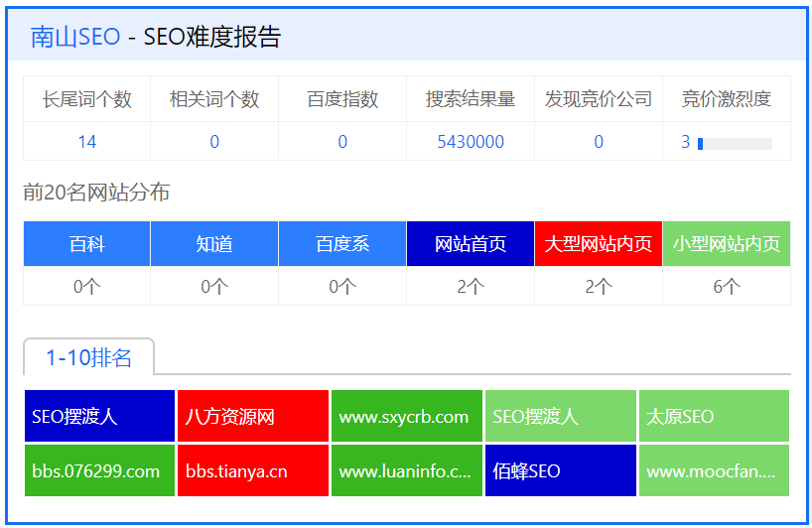Click the 相关词个数 value 0
This screenshot has width=812, height=528.
[x=214, y=141]
